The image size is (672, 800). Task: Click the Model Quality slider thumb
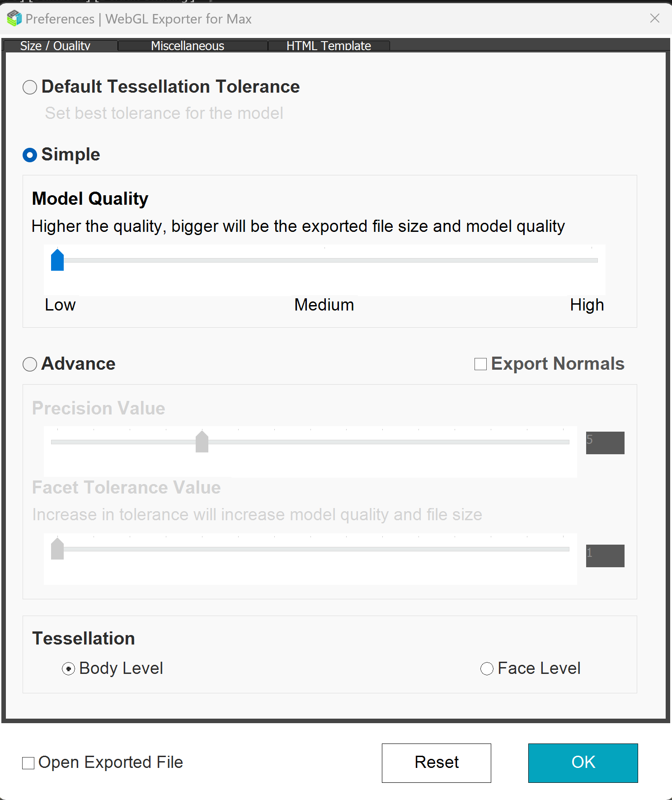(x=57, y=260)
